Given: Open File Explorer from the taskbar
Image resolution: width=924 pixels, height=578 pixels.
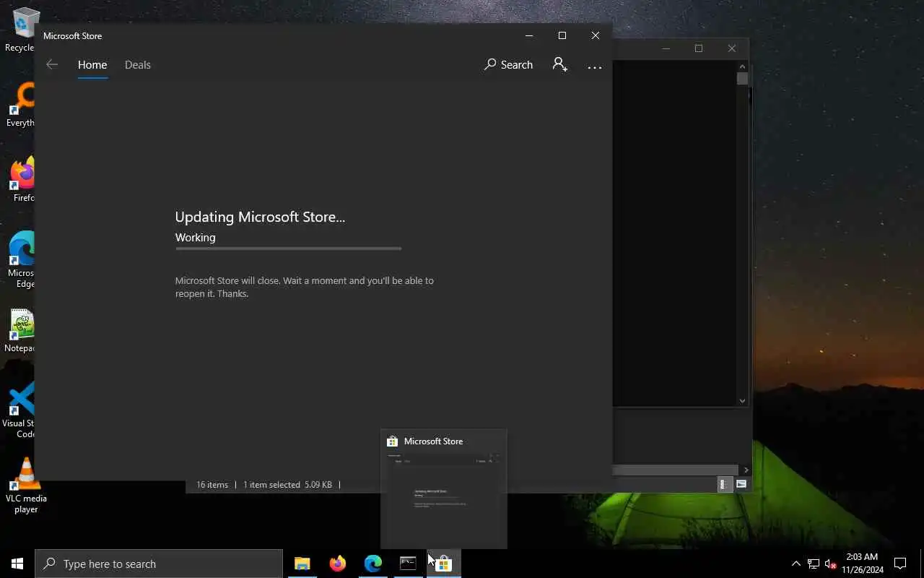Looking at the screenshot, I should (302, 564).
